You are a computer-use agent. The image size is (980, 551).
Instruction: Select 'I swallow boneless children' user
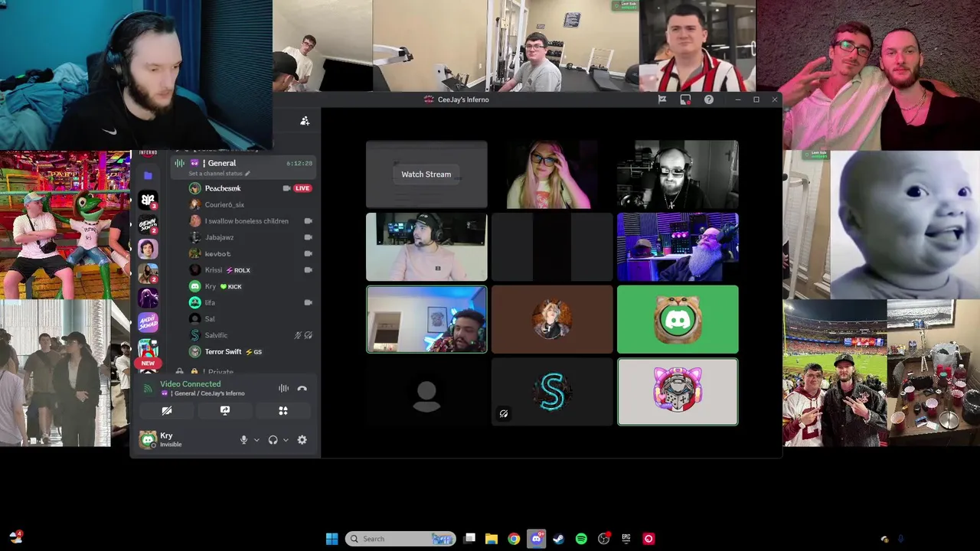[x=245, y=221]
